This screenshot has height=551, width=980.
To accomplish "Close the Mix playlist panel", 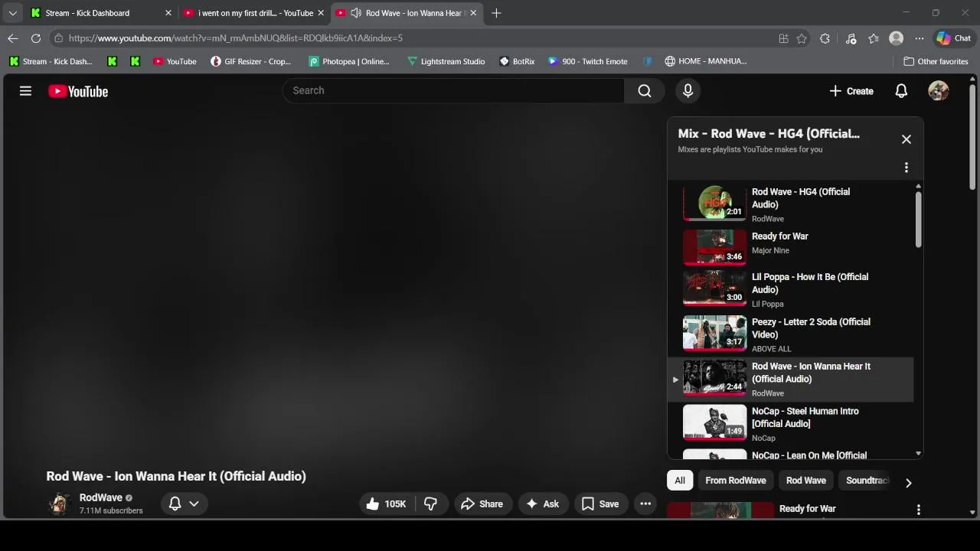I will [x=906, y=139].
